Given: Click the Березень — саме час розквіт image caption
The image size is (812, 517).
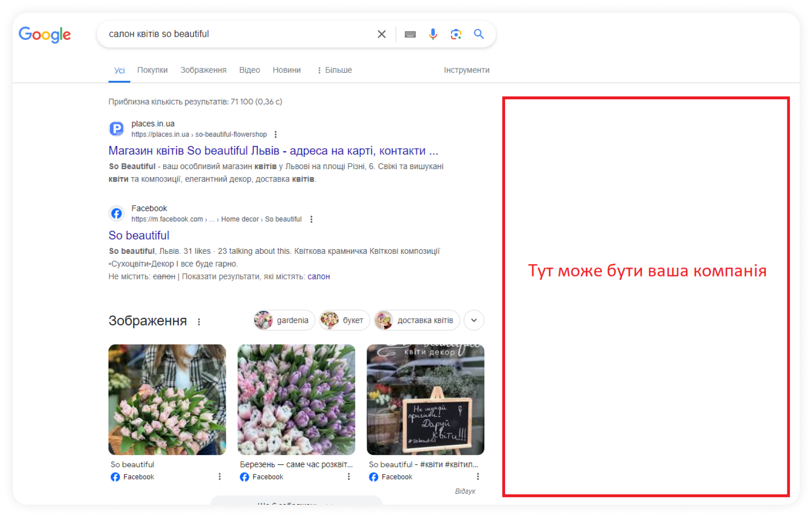Looking at the screenshot, I should [296, 464].
